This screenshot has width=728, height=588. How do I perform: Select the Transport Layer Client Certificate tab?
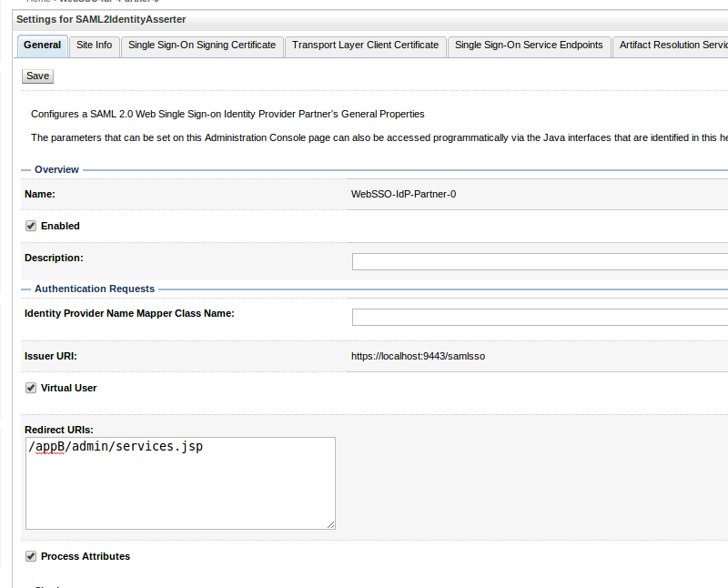(365, 46)
